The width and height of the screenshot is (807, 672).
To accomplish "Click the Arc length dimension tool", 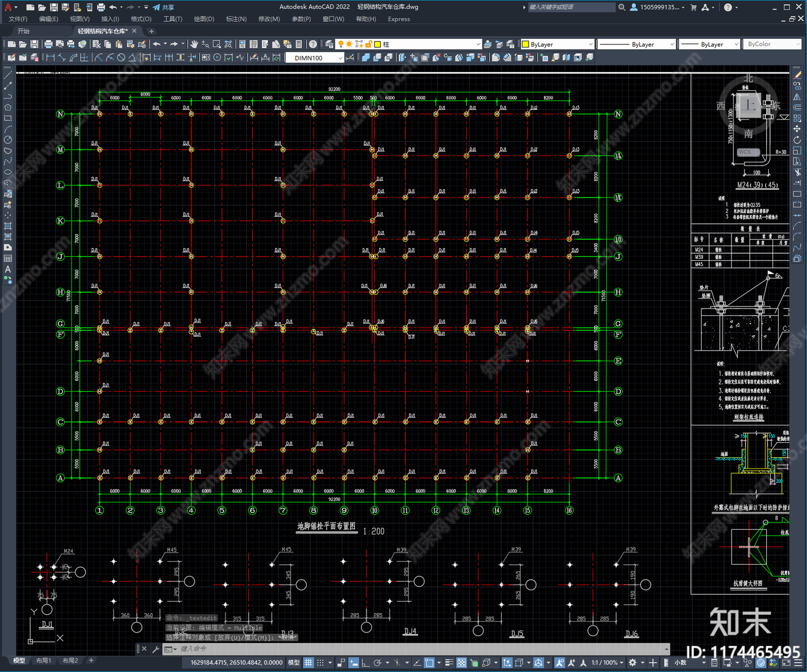I will (x=73, y=57).
